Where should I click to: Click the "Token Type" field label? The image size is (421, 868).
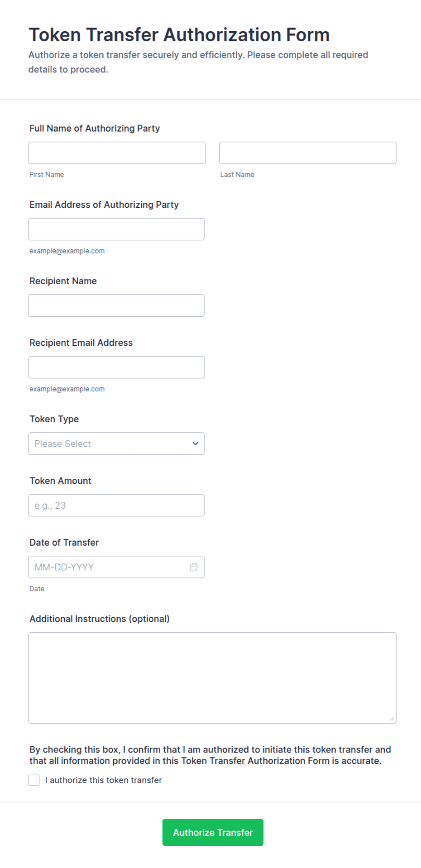54,419
